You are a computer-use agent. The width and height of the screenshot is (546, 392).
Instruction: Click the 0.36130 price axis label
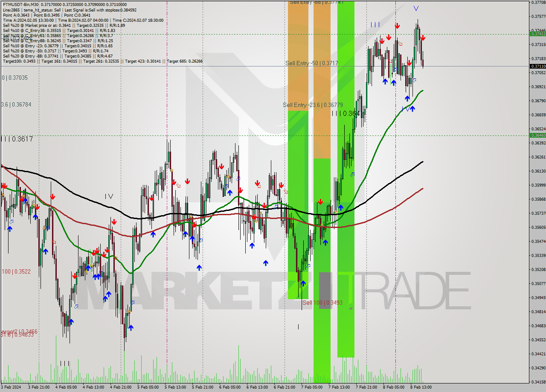[539, 171]
